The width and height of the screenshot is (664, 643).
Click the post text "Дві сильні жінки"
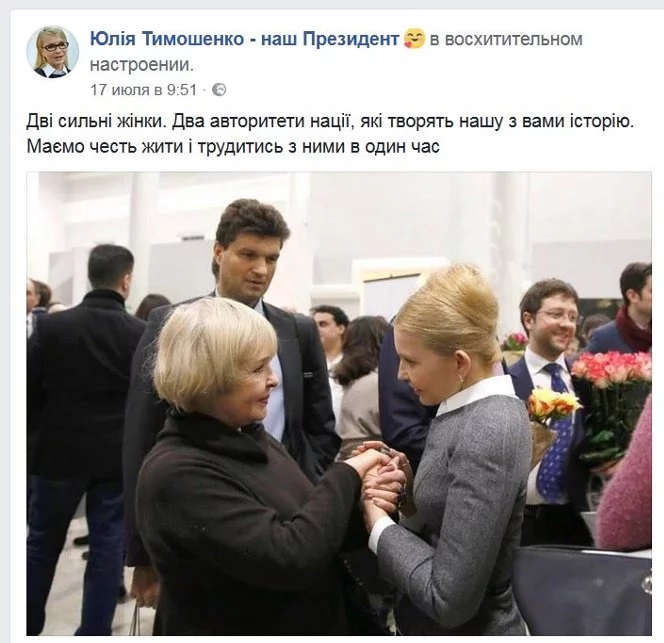[95, 121]
